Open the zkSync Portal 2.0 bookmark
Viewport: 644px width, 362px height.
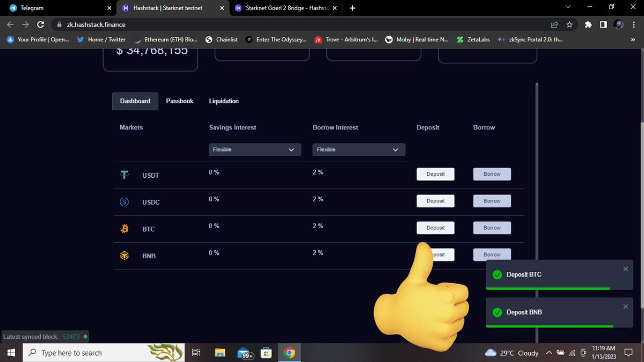pos(530,39)
